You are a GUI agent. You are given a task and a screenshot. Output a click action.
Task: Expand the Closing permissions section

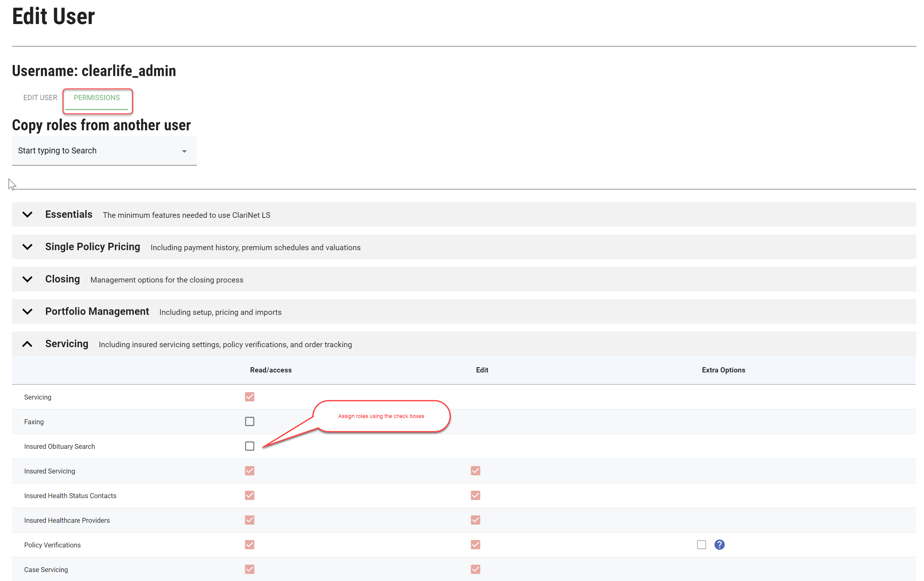point(27,279)
